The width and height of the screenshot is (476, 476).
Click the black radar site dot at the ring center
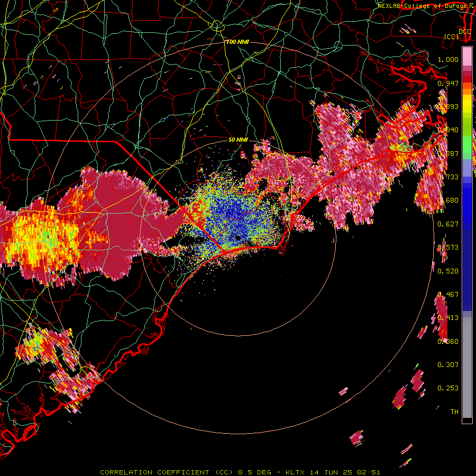239,238
